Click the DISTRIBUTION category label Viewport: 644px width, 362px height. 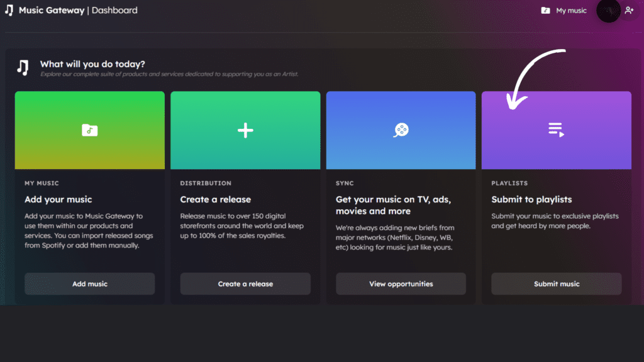coord(206,183)
